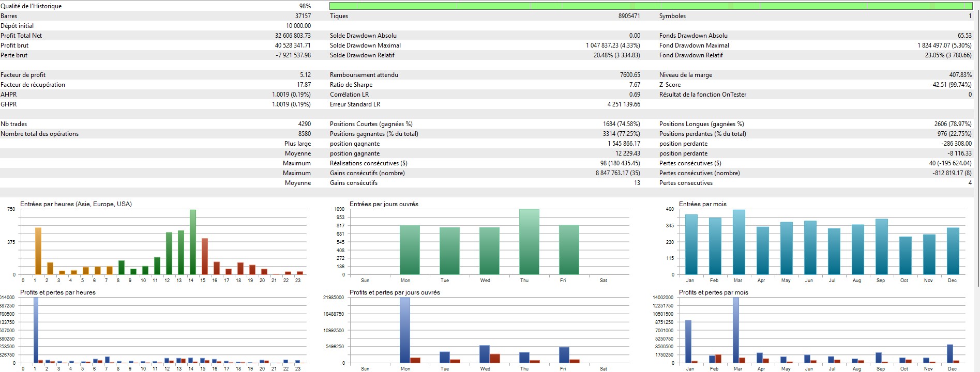Click the "Tiques" label

point(339,16)
